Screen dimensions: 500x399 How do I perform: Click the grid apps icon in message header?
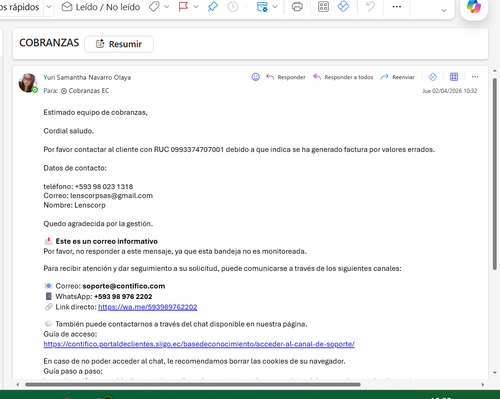454,77
